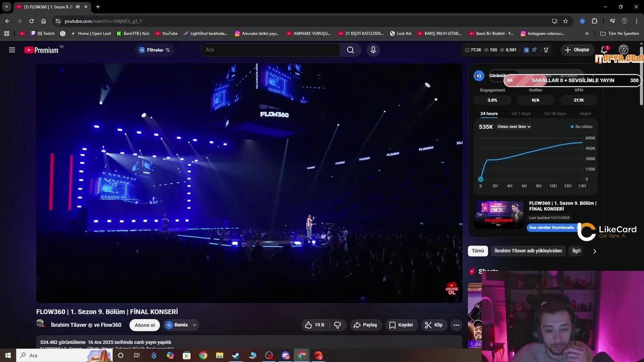The width and height of the screenshot is (644, 362).
Task: Show more bookmarks with double chevron
Action: pyautogui.click(x=587, y=34)
